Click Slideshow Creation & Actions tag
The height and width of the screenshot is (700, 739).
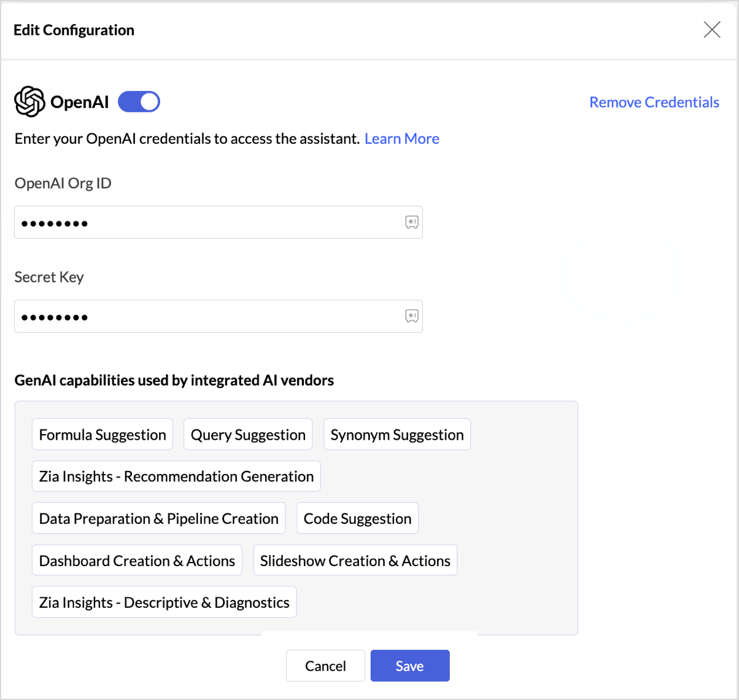pos(355,561)
